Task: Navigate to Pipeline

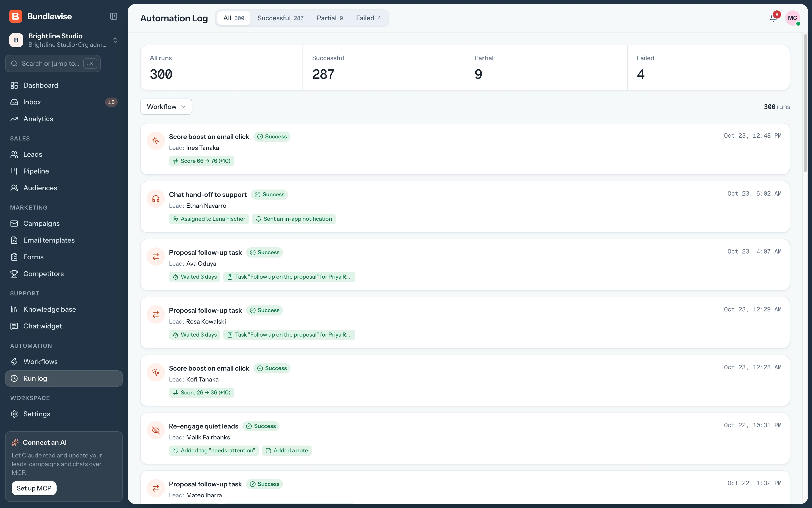Action: pos(64,171)
